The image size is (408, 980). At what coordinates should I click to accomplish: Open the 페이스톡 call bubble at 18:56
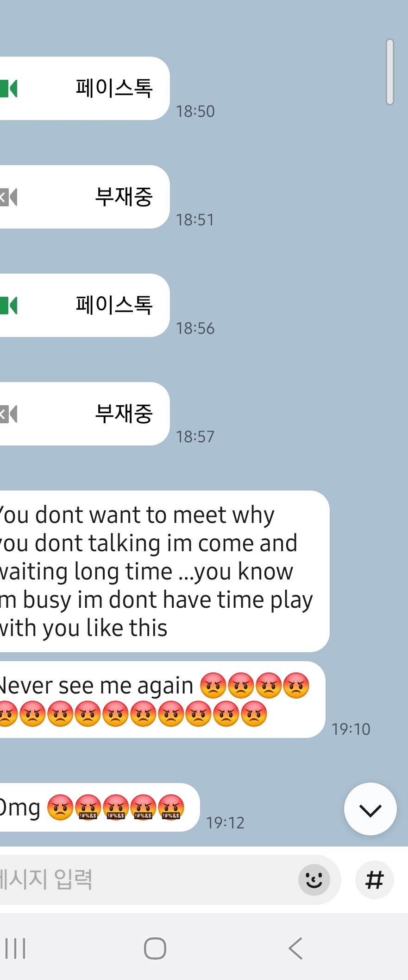(85, 305)
